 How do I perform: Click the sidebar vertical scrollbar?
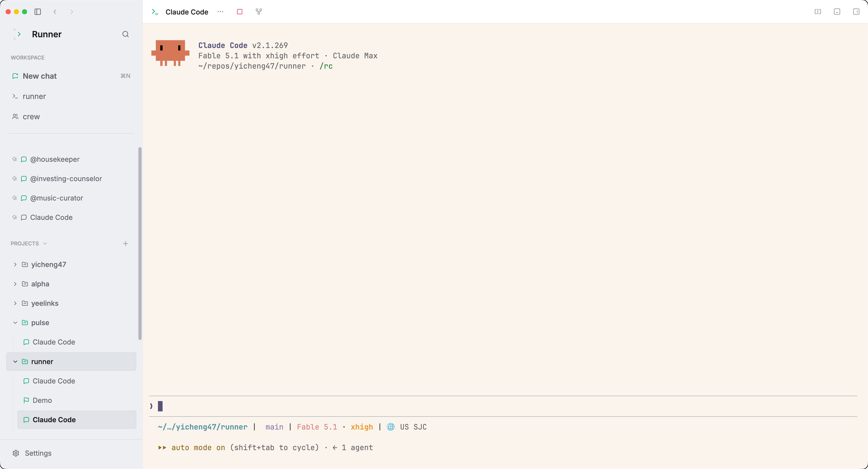coord(140,244)
